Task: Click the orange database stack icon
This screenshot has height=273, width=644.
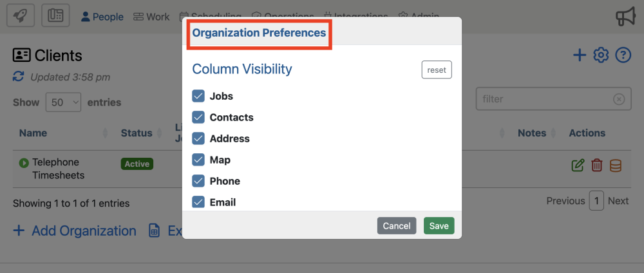Action: pyautogui.click(x=616, y=165)
